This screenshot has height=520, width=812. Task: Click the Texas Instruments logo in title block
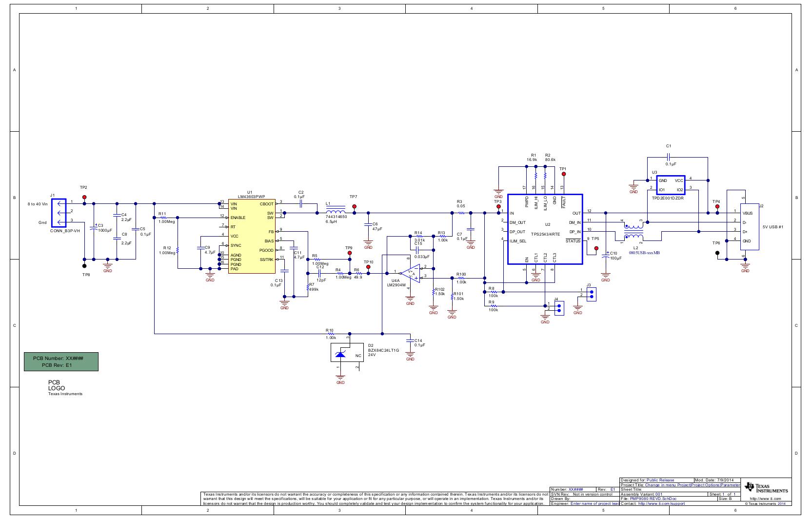pos(767,488)
